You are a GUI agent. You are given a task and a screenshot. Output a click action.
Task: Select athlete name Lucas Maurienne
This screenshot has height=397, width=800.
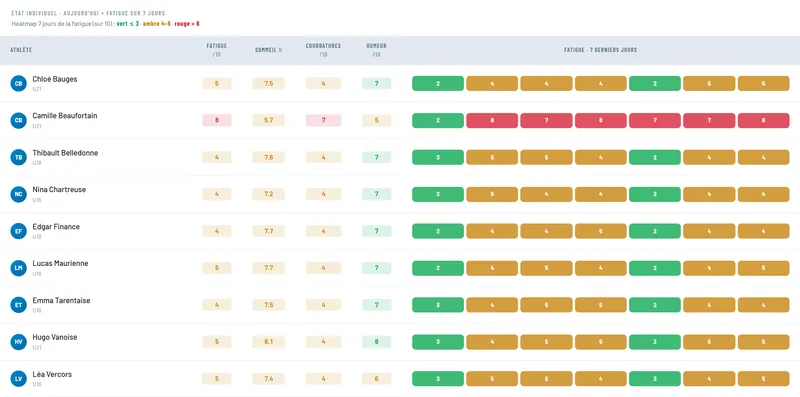click(60, 263)
